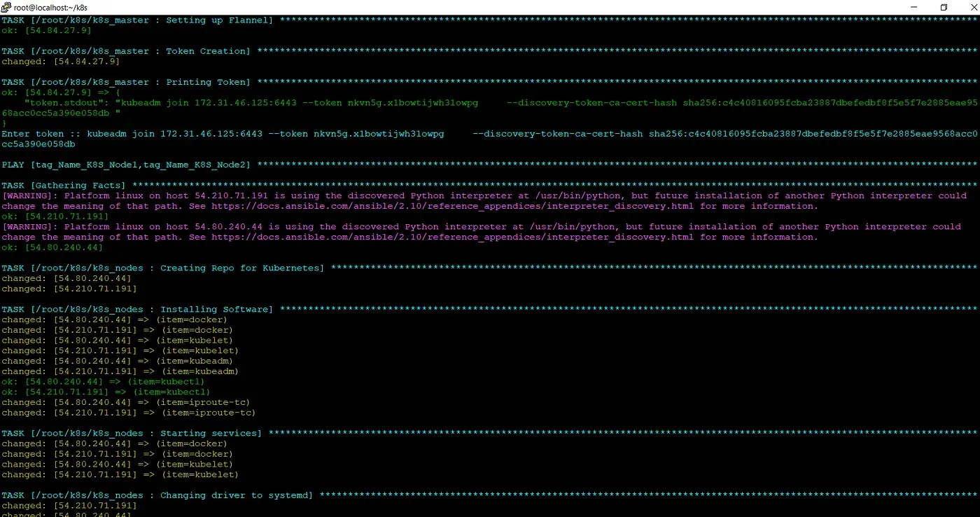
Task: Restore down the PuTTY terminal window
Action: pyautogui.click(x=944, y=7)
